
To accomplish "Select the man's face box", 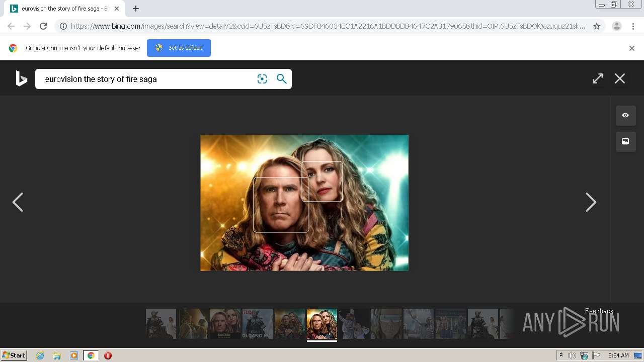I will pyautogui.click(x=281, y=205).
